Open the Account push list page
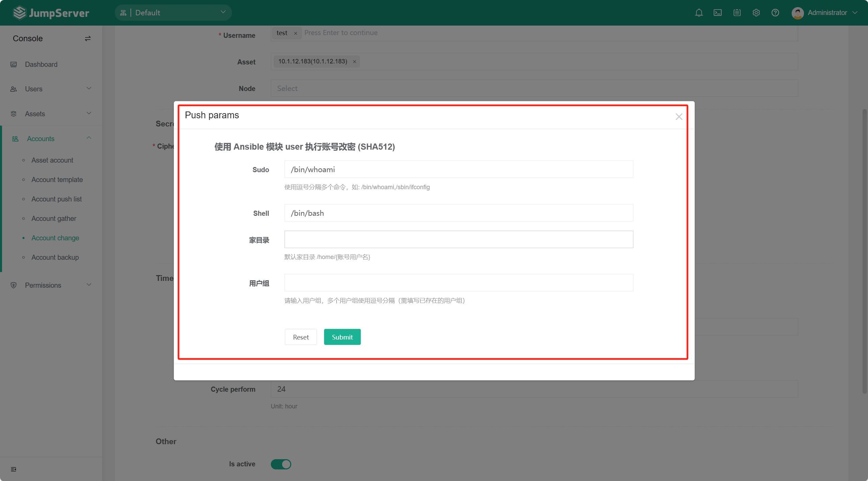The image size is (868, 481). click(x=56, y=199)
